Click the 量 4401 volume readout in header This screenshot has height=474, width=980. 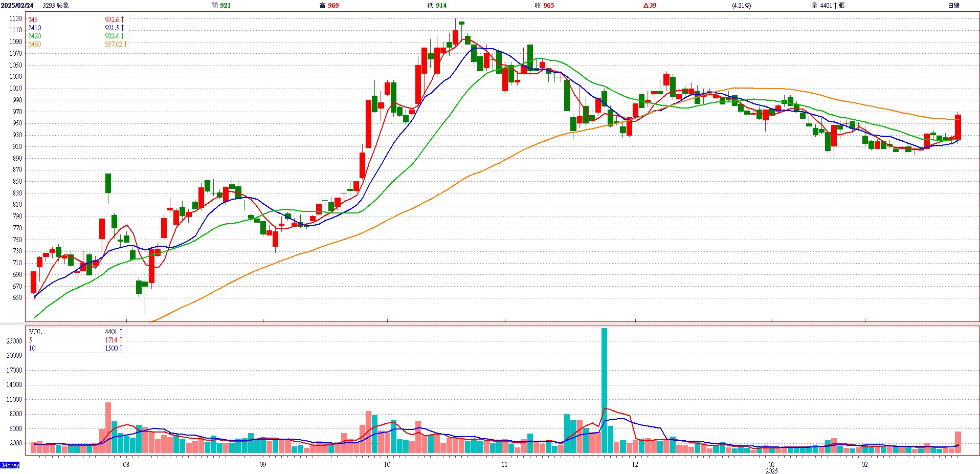click(828, 6)
